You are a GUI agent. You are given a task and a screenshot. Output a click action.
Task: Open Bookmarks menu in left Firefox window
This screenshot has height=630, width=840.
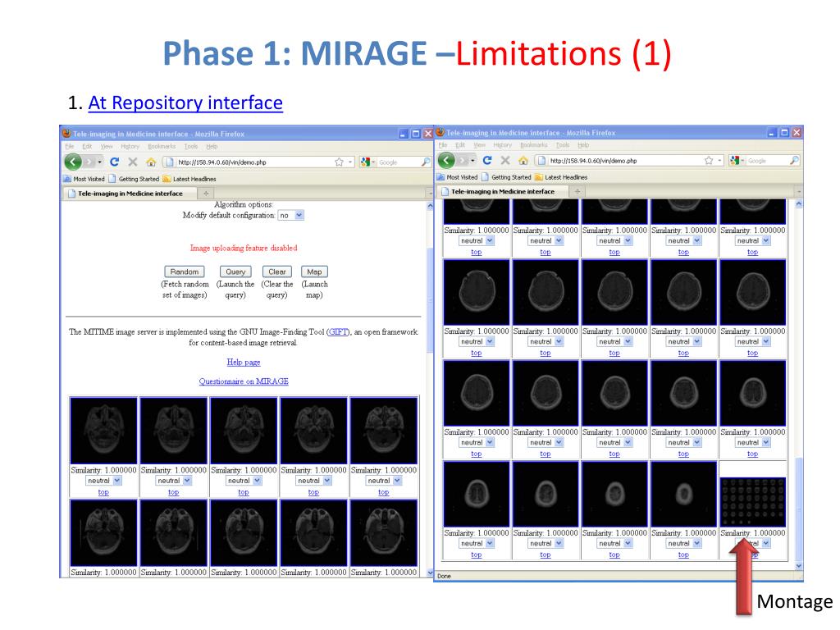[x=162, y=146]
